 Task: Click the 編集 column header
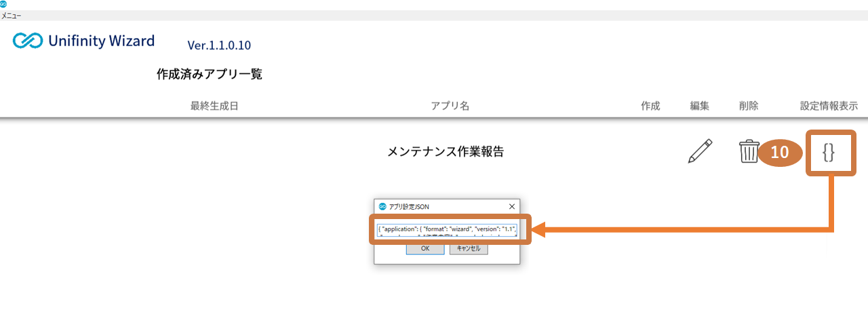700,106
